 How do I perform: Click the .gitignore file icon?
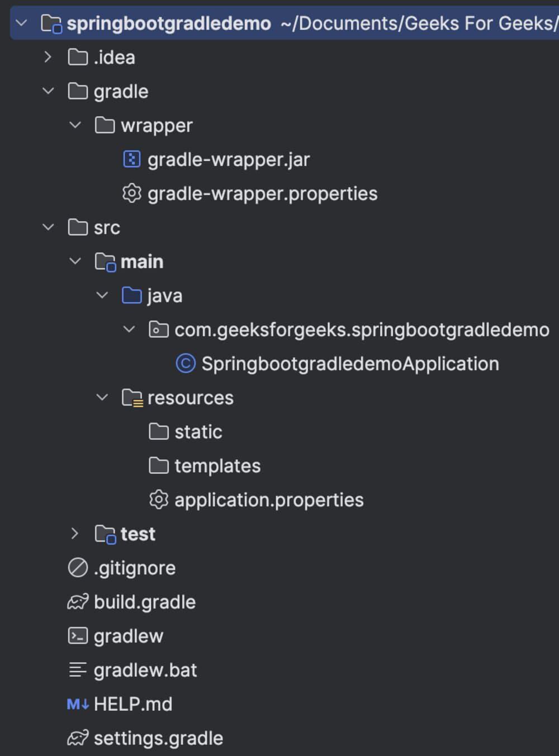tap(78, 568)
